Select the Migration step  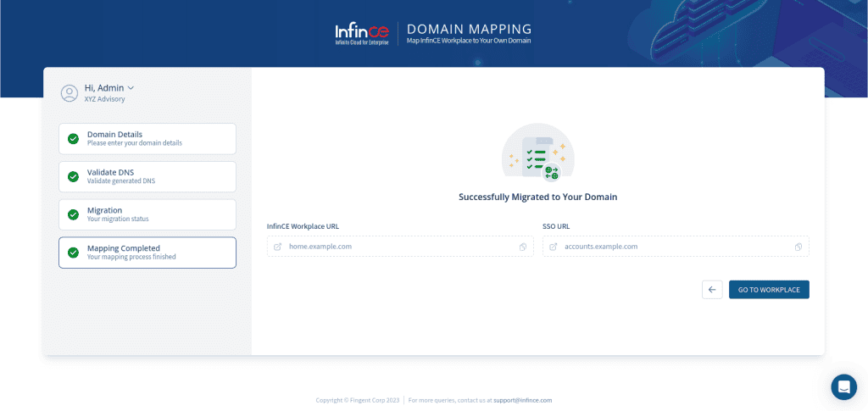click(x=147, y=214)
